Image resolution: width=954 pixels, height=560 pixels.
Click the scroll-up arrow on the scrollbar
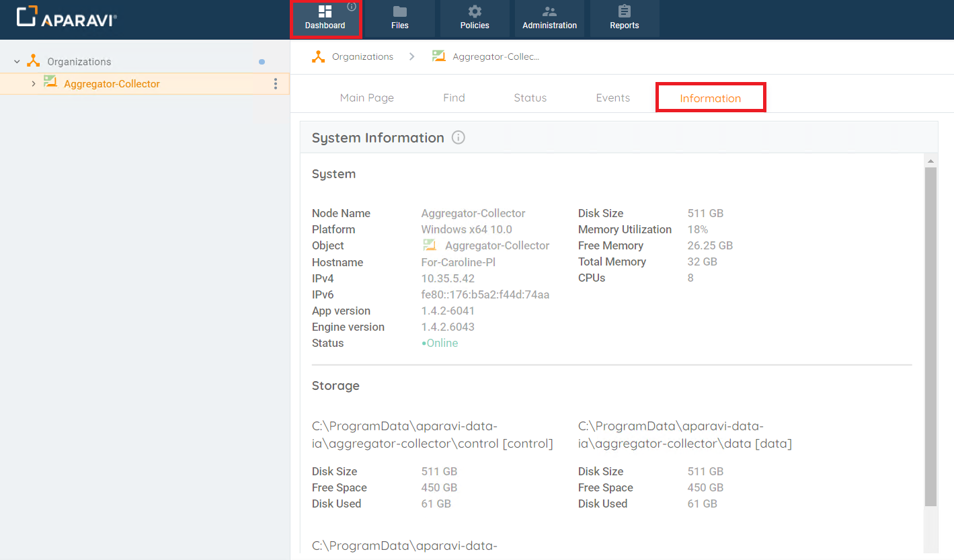point(930,160)
